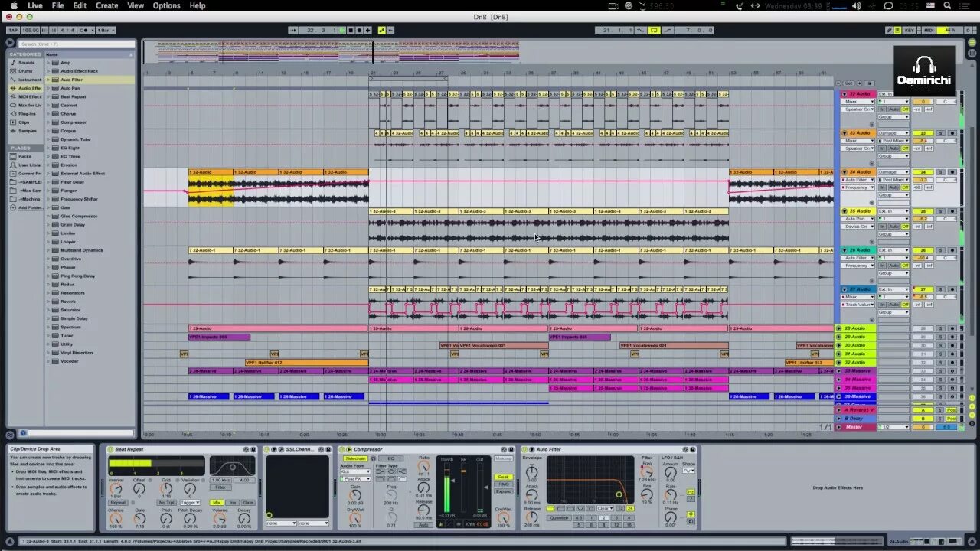Click the Play transport button
The height and width of the screenshot is (551, 980).
[x=342, y=30]
